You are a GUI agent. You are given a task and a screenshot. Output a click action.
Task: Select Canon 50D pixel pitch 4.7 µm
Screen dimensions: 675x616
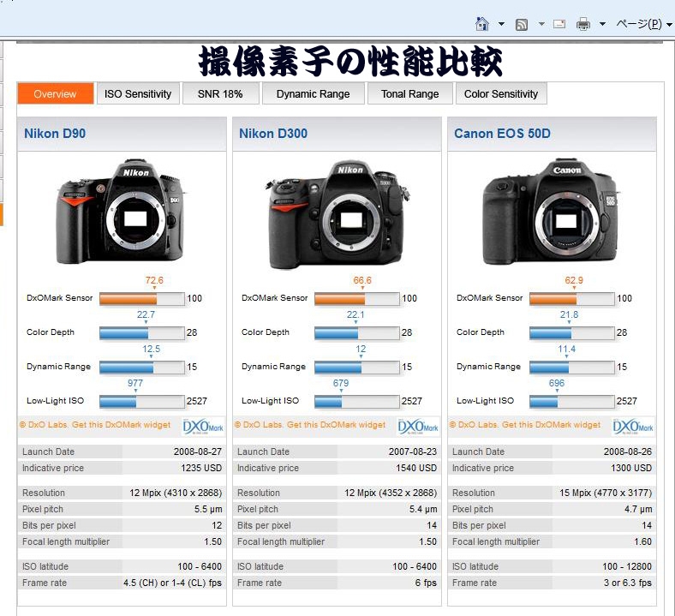pyautogui.click(x=638, y=509)
